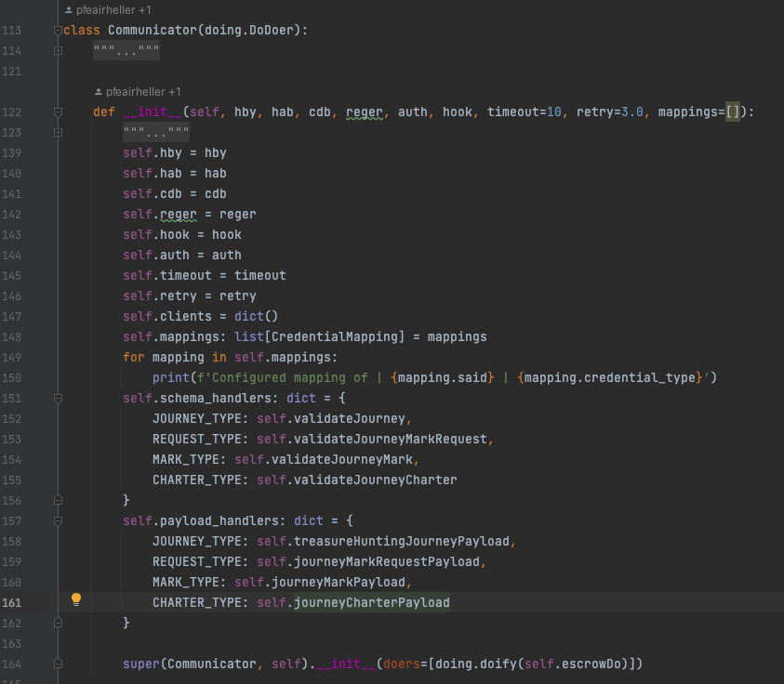Click the closing fold marker on line 162
784x684 pixels.
(58, 624)
